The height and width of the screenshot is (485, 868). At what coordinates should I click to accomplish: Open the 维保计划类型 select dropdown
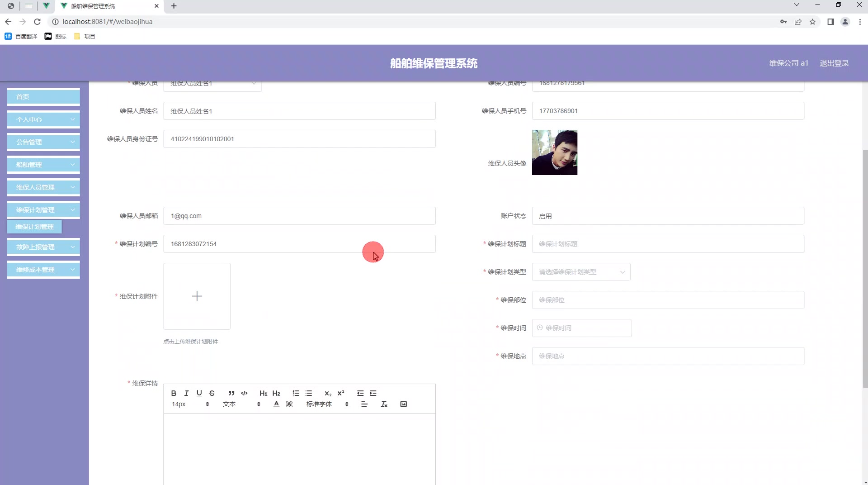(x=581, y=272)
